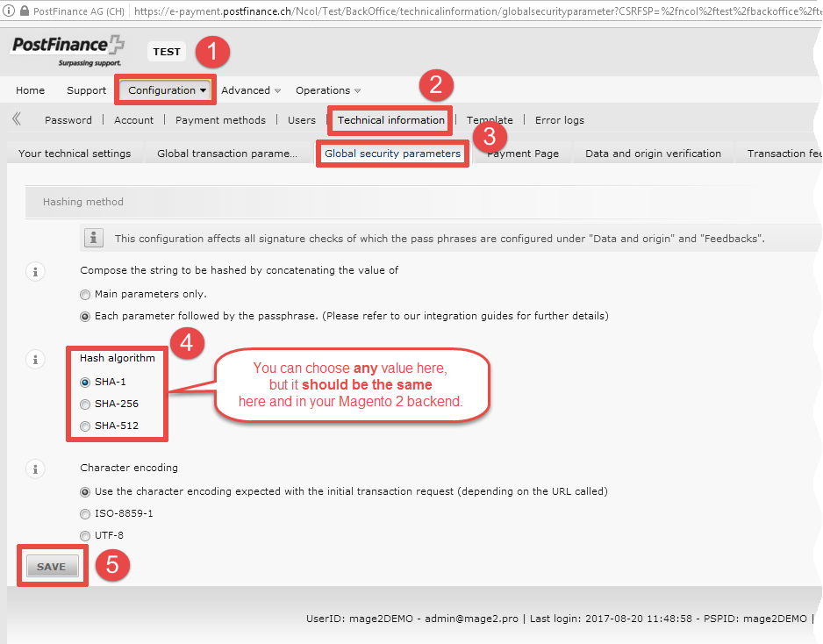Viewport: 823px width, 644px height.
Task: Switch to 'Data and origin verification' tab
Action: [653, 154]
